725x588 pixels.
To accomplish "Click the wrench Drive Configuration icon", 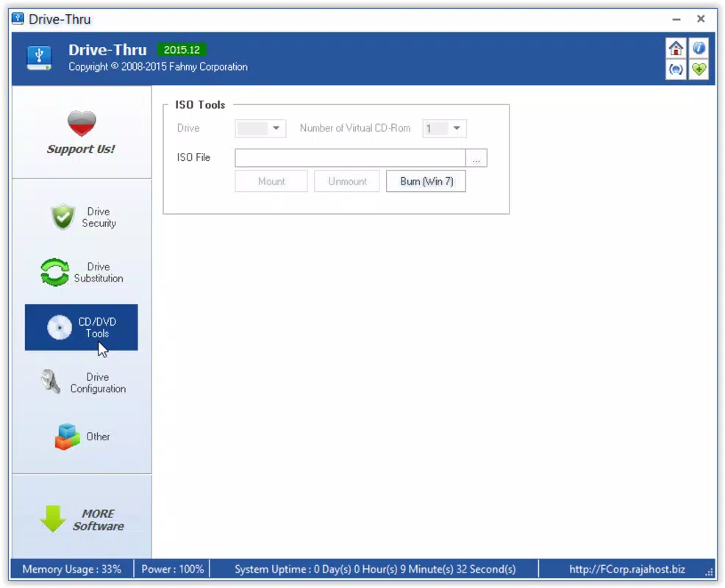I will coord(51,381).
